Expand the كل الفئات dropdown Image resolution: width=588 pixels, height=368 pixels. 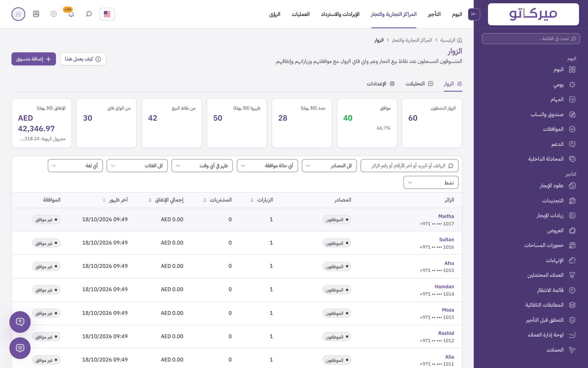137,166
